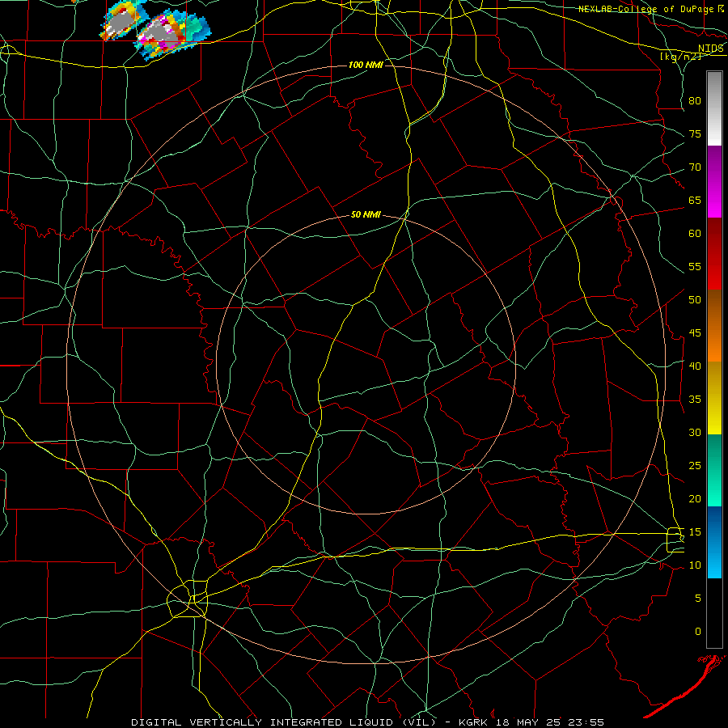Click the 10 value on the VIL scale
The image size is (728, 728).
point(695,565)
